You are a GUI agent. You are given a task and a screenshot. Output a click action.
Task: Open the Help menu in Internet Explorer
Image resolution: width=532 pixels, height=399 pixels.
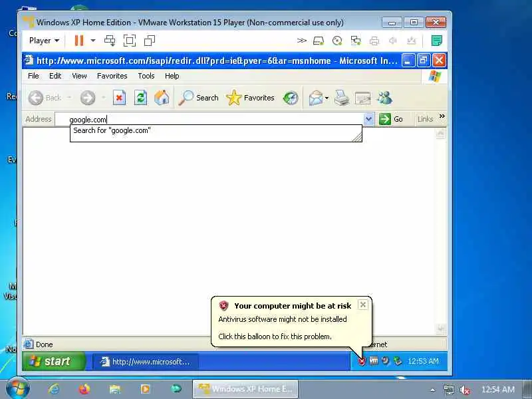[x=172, y=76]
